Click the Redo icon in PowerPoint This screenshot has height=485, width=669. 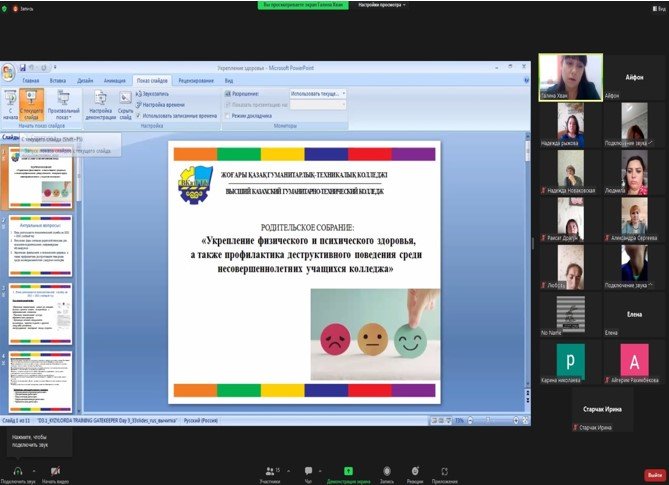point(44,67)
